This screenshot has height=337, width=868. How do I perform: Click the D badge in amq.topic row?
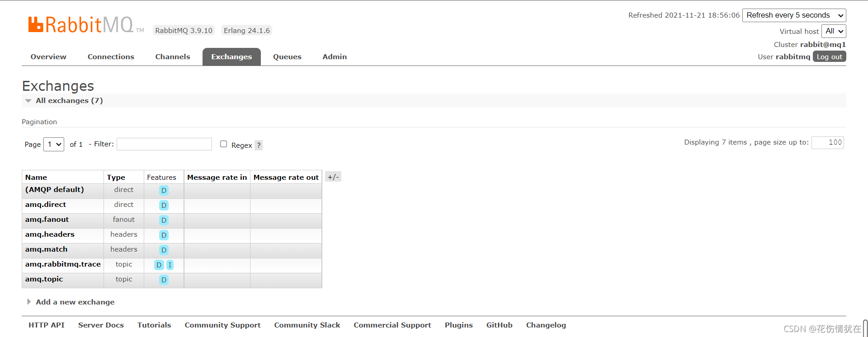pyautogui.click(x=164, y=280)
